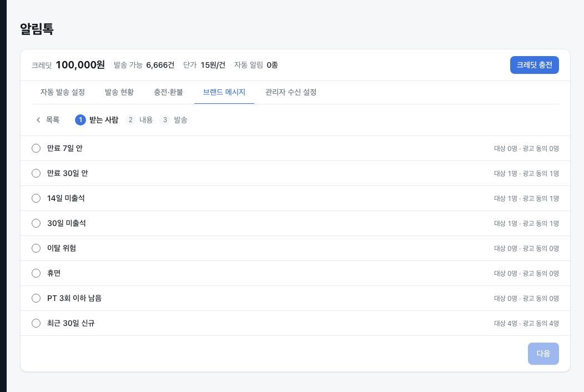This screenshot has height=392, width=584.
Task: Jump to step 3 발송
Action: tap(174, 120)
